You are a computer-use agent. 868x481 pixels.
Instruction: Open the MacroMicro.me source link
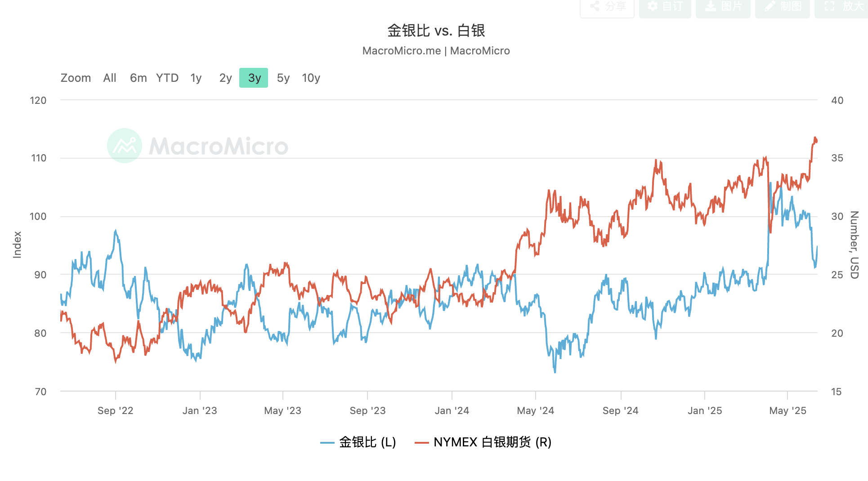[401, 50]
